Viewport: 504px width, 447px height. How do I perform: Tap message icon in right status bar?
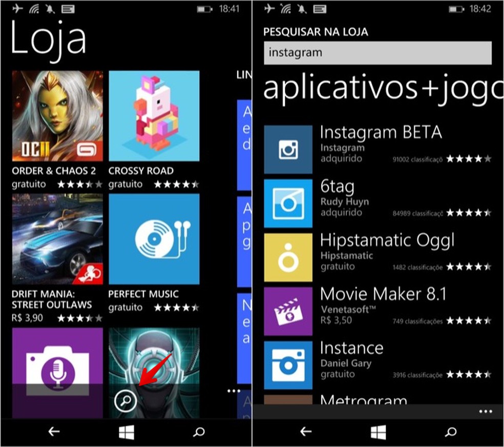pyautogui.click(x=320, y=9)
